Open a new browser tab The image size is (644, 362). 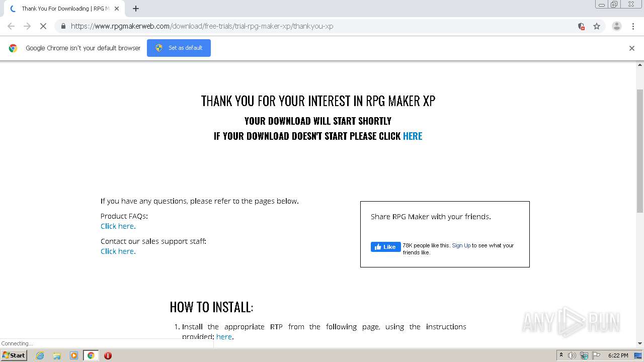136,9
